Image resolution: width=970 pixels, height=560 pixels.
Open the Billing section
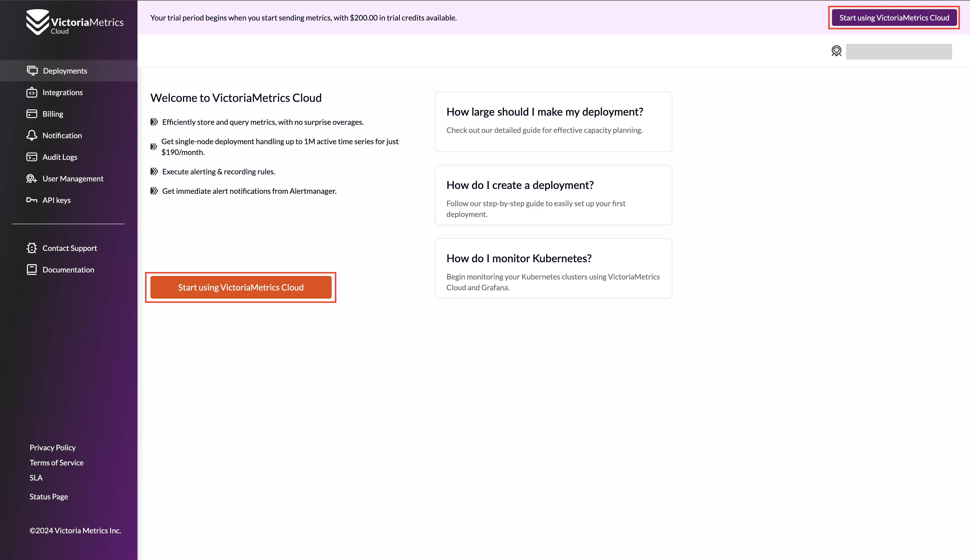[x=68, y=114]
